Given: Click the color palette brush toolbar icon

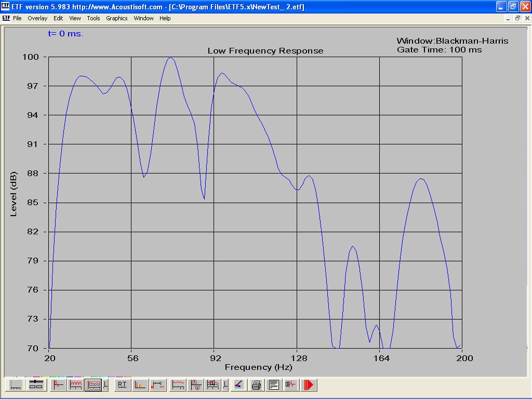Looking at the screenshot, I should tap(238, 385).
